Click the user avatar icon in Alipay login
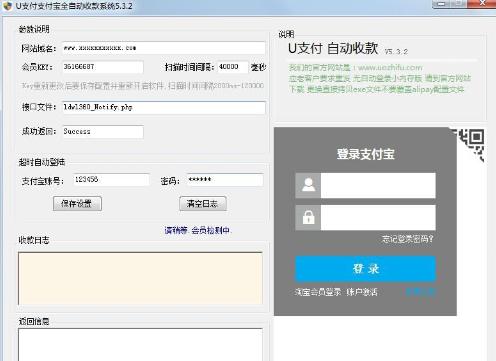The width and height of the screenshot is (496, 361). pyautogui.click(x=308, y=185)
